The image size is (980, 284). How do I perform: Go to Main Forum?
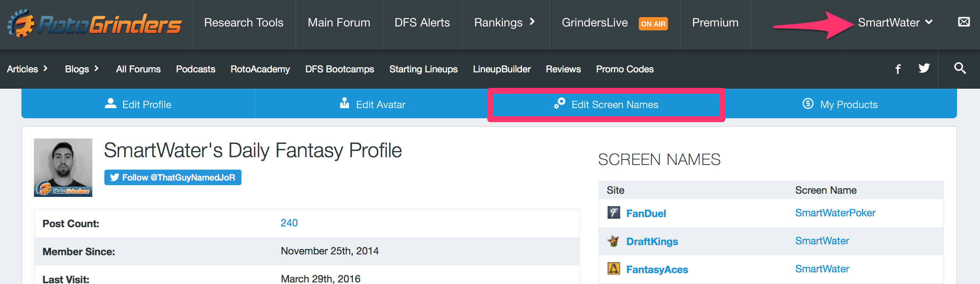coord(339,23)
